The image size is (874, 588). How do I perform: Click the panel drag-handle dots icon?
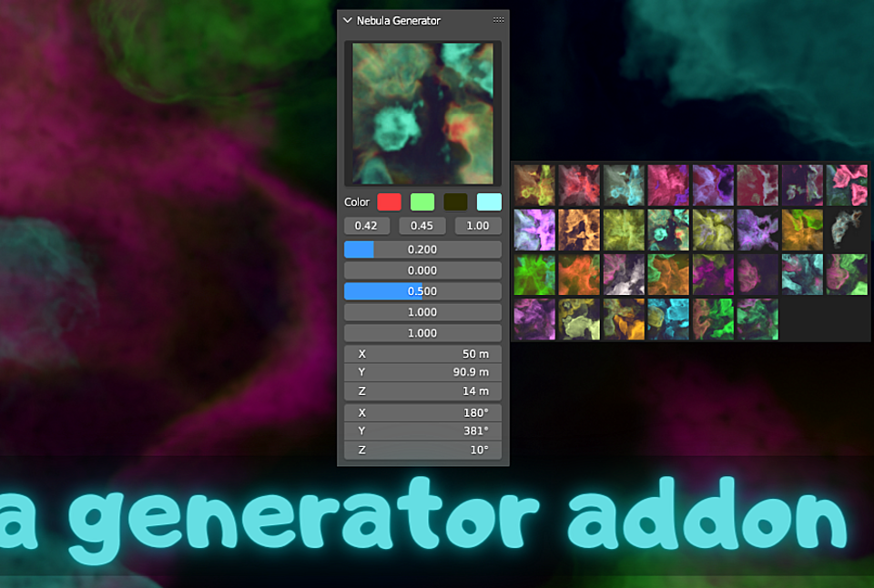click(x=498, y=19)
